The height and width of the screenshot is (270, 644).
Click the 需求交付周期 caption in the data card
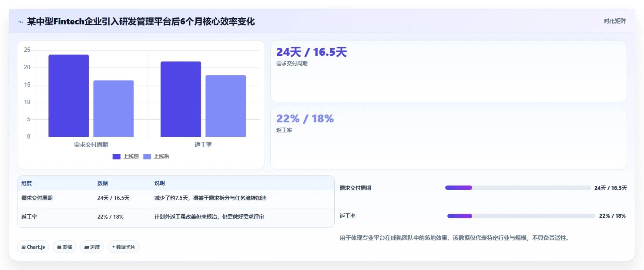click(x=292, y=64)
